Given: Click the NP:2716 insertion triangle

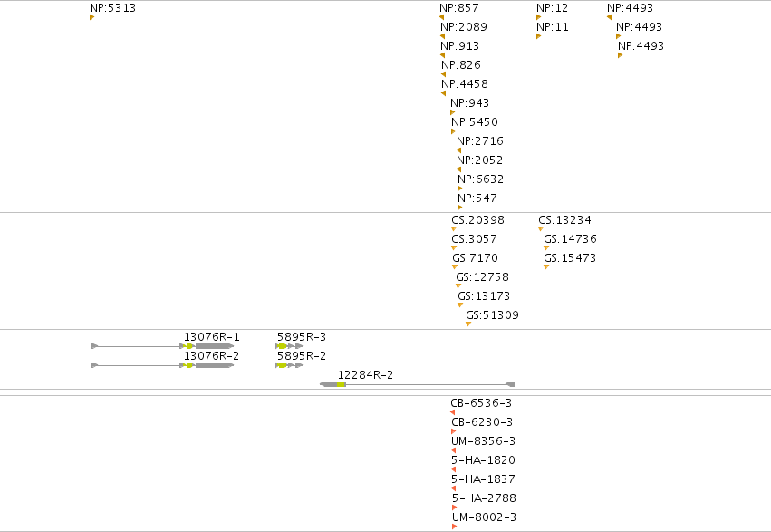Looking at the screenshot, I should point(458,150).
